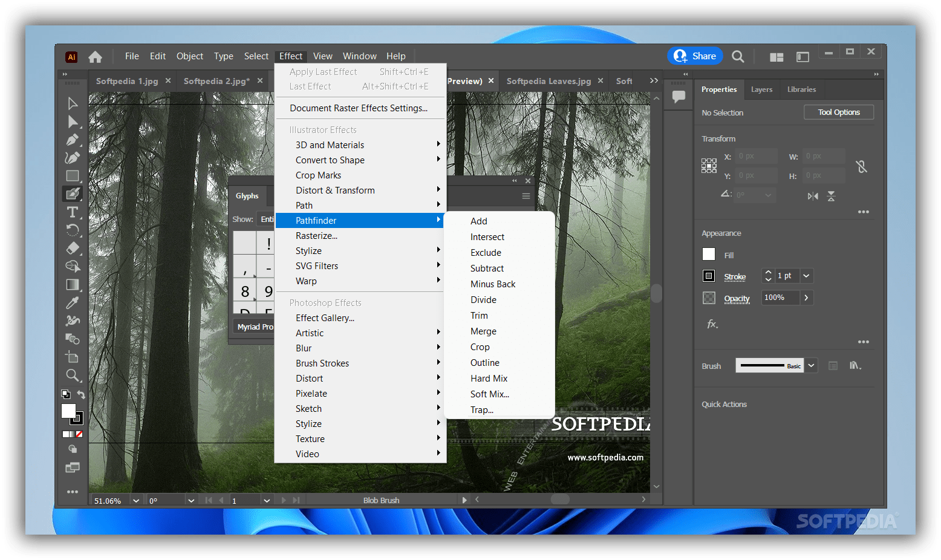Set paint mode to None

[79, 434]
